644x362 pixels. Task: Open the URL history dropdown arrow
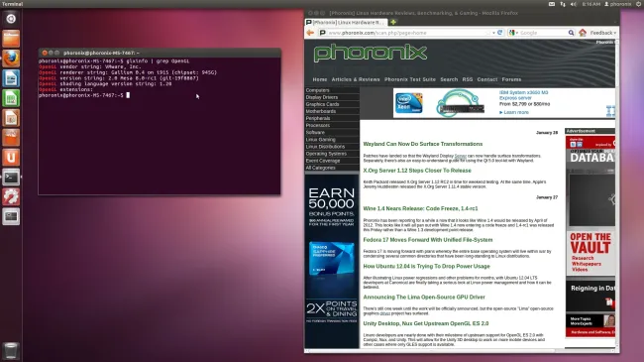493,33
